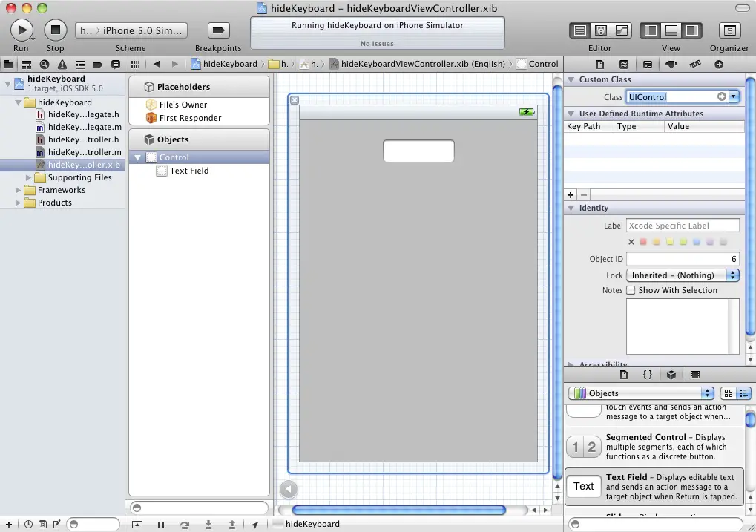Toggle the Breakpoints button
The height and width of the screenshot is (532, 756).
(218, 30)
